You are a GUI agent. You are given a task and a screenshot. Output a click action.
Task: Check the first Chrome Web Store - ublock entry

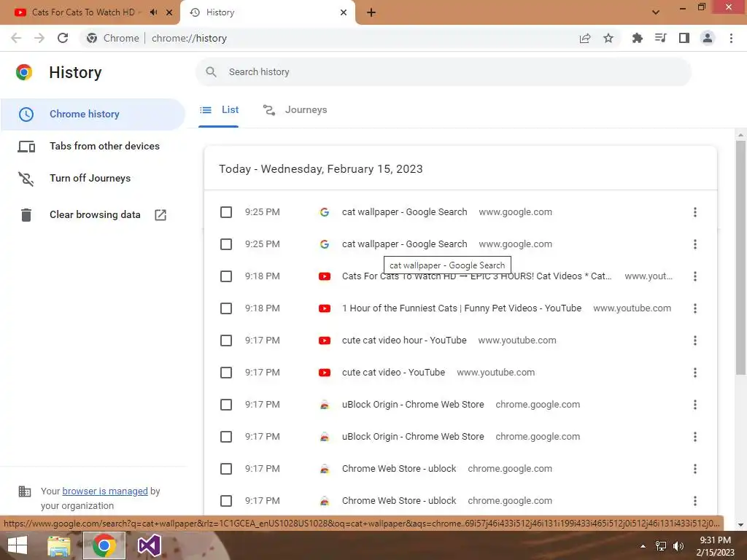(x=226, y=469)
